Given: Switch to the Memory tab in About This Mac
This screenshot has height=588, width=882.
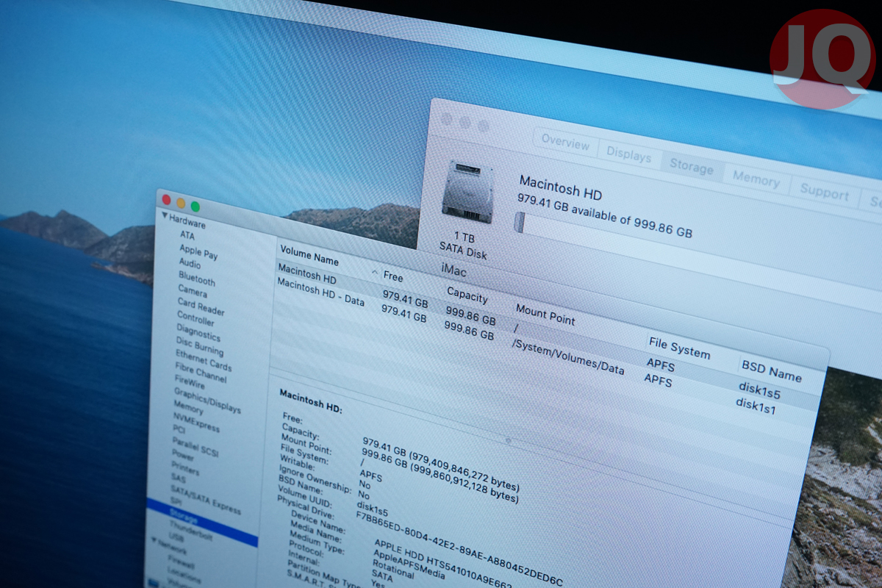Looking at the screenshot, I should (755, 179).
